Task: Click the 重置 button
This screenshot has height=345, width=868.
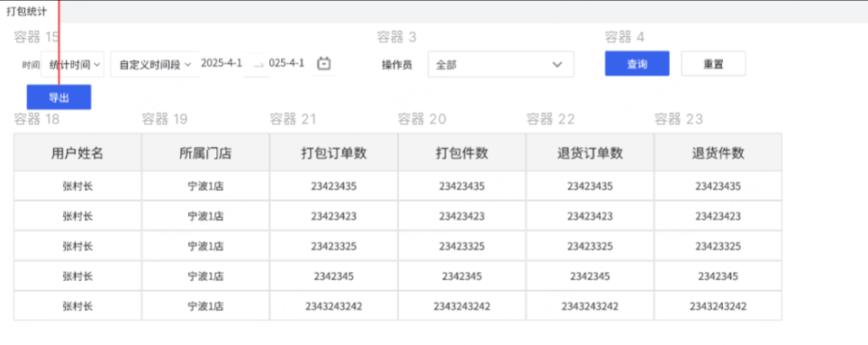Action: click(713, 64)
